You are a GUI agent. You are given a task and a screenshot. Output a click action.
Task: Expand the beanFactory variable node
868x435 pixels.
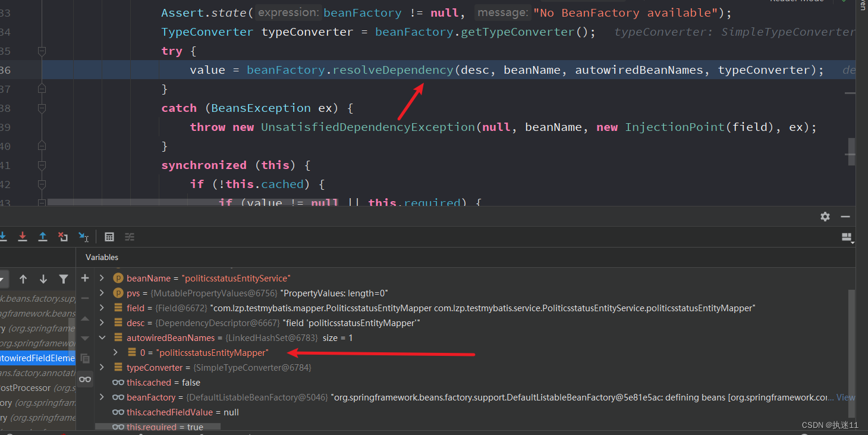[102, 397]
